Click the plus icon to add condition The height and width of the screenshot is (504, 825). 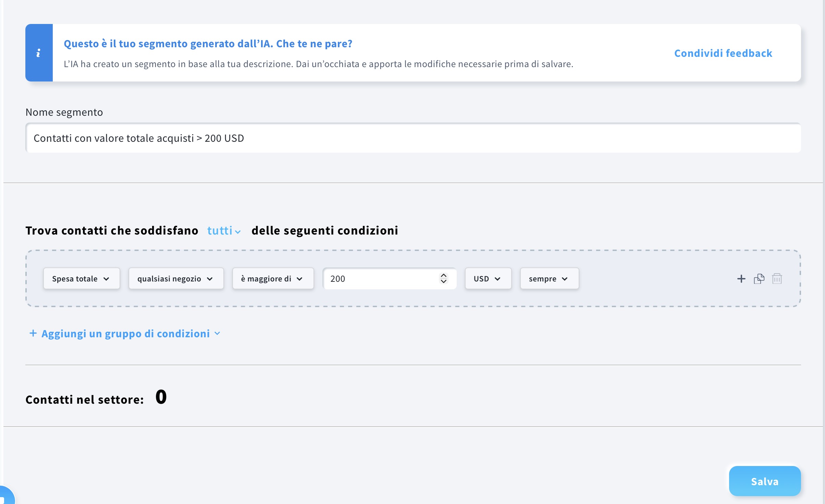741,279
